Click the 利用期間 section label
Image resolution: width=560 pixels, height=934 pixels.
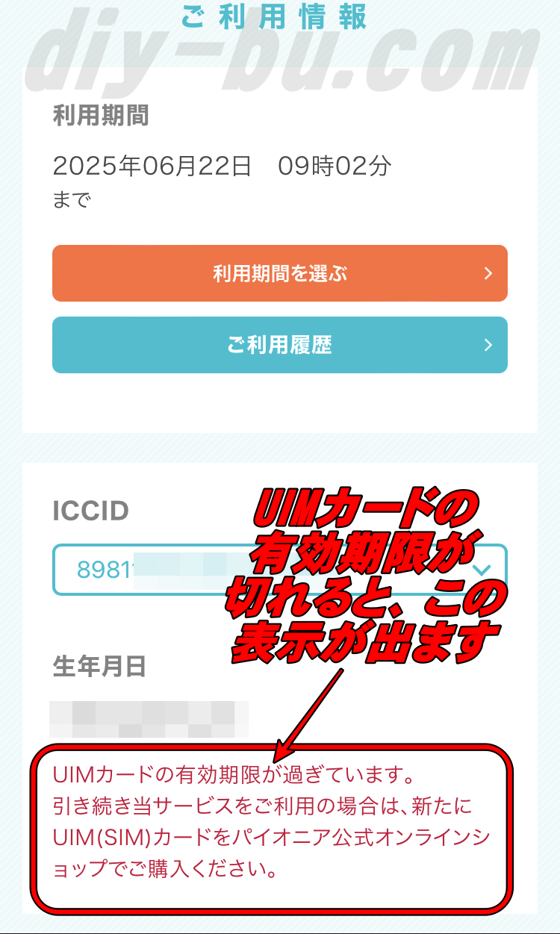[101, 116]
